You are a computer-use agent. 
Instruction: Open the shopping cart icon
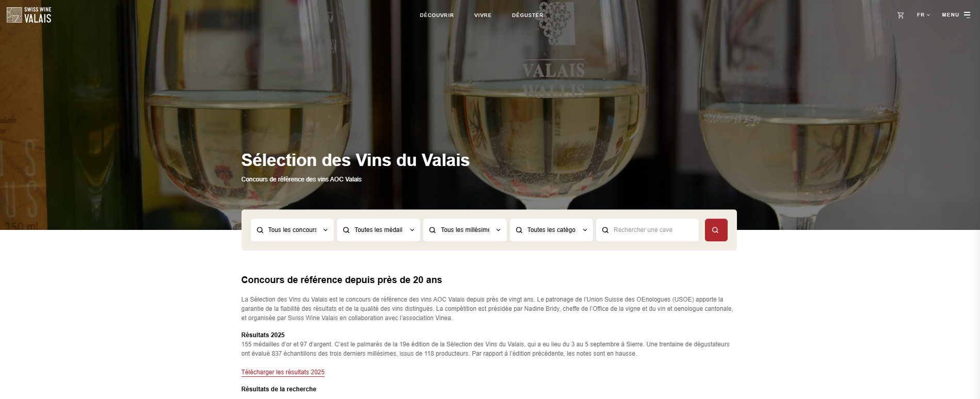pos(901,15)
